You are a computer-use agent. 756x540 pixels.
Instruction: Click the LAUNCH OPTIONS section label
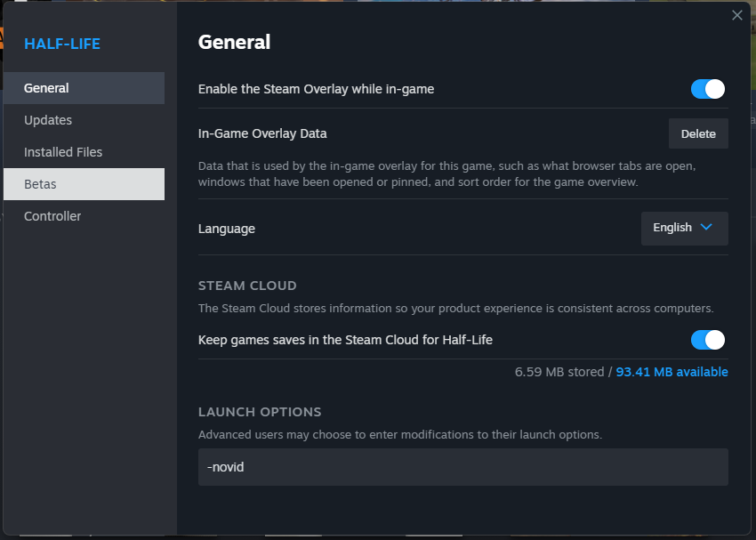[x=260, y=412]
